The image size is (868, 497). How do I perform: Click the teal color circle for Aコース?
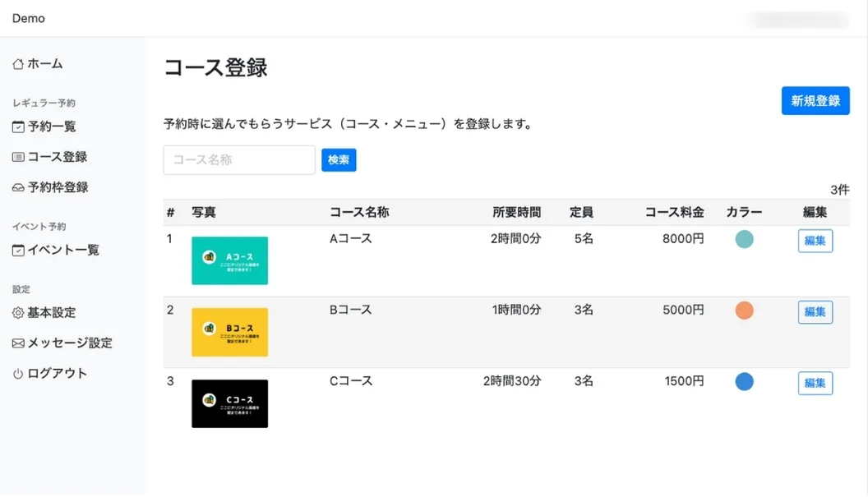click(744, 239)
